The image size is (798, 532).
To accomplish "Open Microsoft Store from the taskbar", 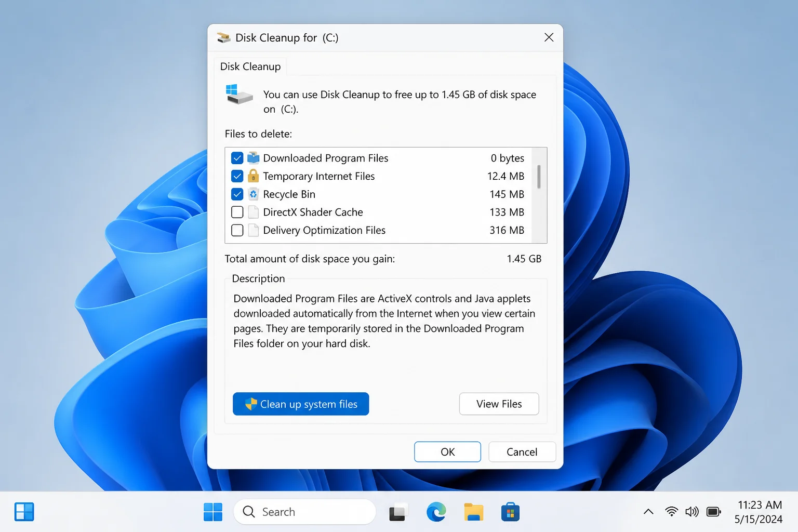I will point(510,512).
